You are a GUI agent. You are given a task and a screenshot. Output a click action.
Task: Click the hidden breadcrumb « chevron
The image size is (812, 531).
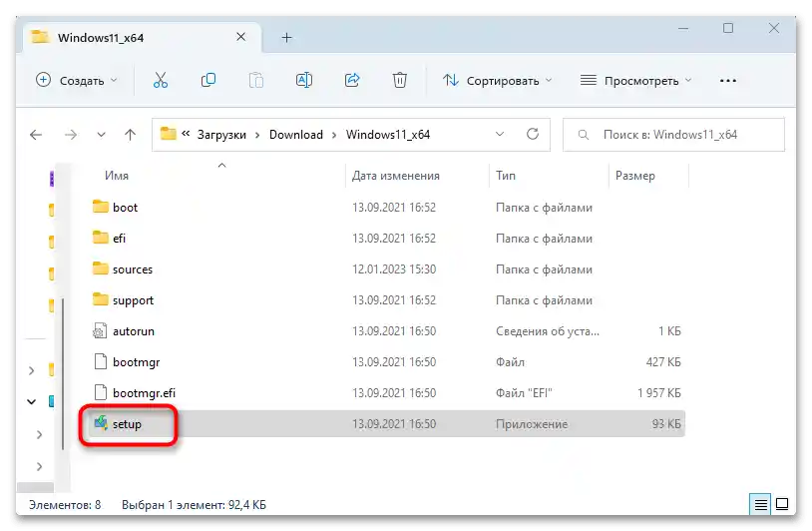coord(186,134)
